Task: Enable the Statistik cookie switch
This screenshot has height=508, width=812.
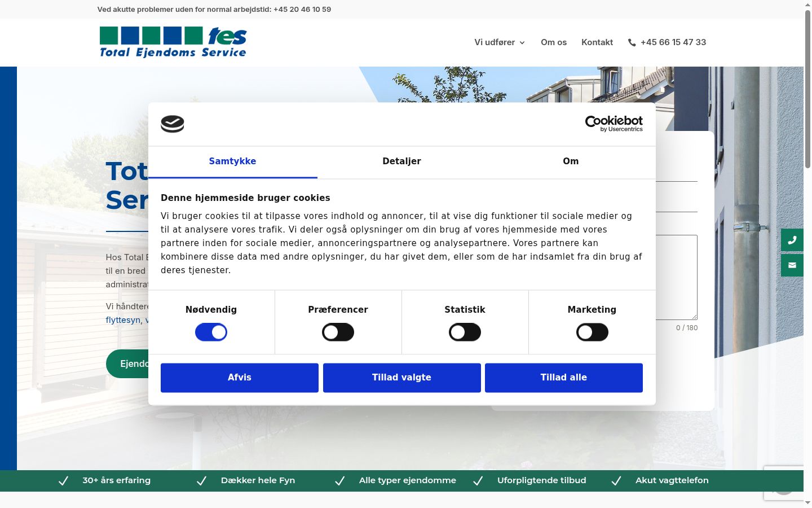Action: tap(465, 332)
